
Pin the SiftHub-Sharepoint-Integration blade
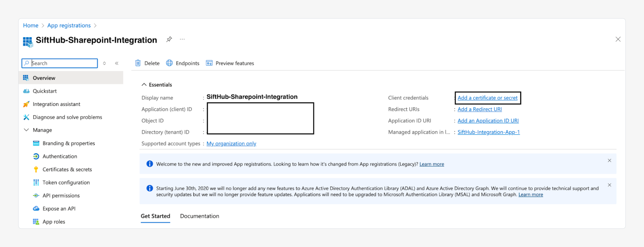[x=169, y=39]
